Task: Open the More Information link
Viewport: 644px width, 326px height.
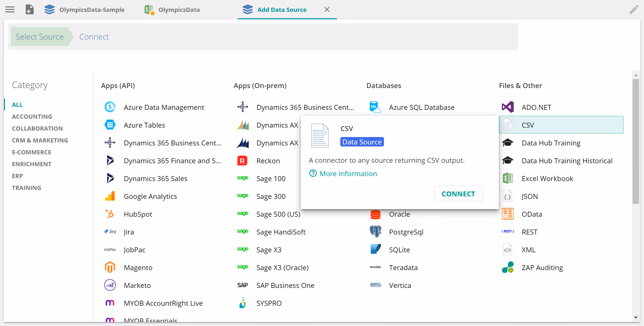Action: tap(348, 173)
